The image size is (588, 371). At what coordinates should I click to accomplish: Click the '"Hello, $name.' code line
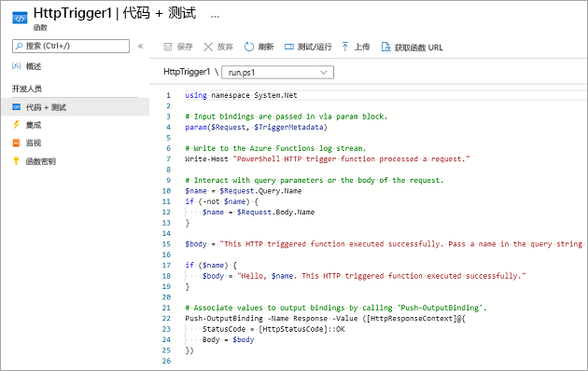[x=364, y=276]
